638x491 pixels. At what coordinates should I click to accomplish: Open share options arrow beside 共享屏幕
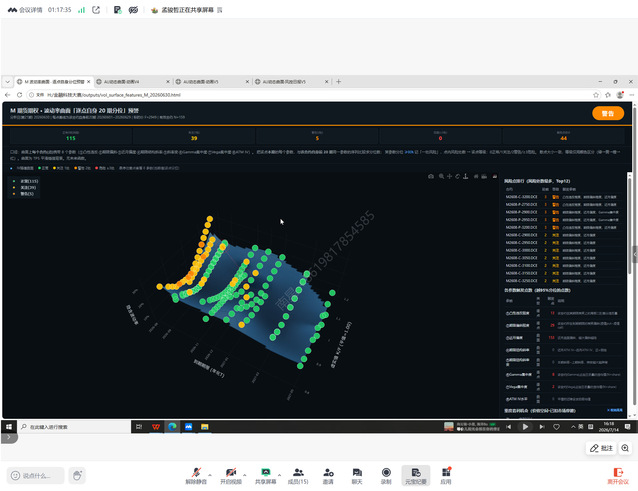click(279, 475)
